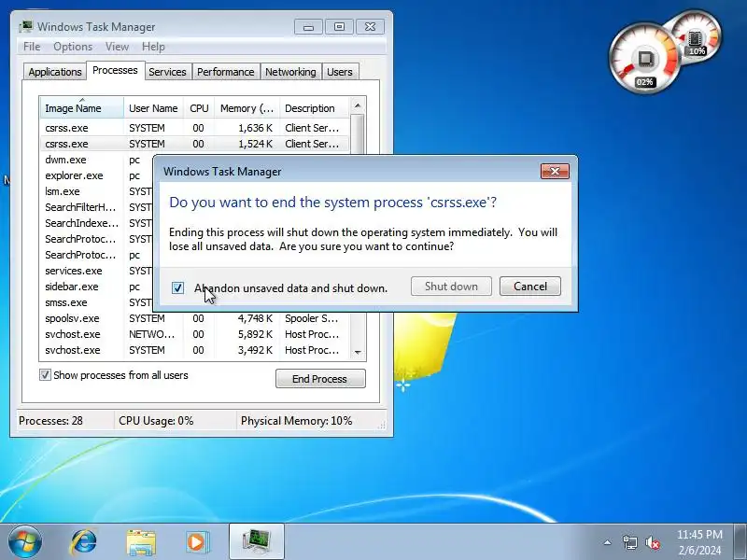Screen dimensions: 747x560
Task: Click the End Process button
Action: pos(320,379)
